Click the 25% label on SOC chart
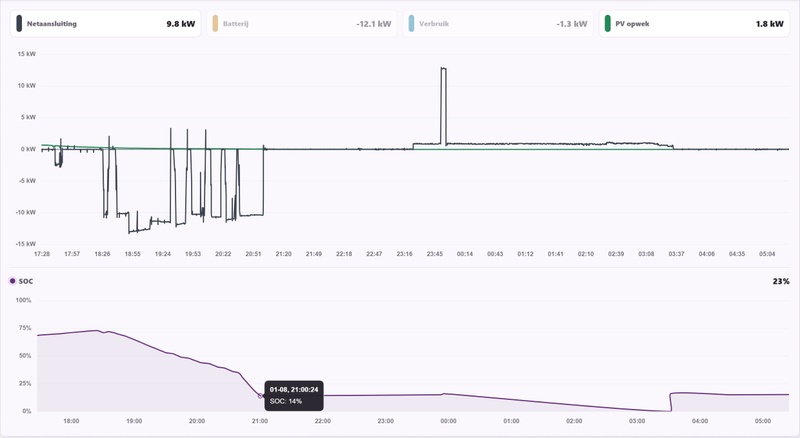 [25, 383]
